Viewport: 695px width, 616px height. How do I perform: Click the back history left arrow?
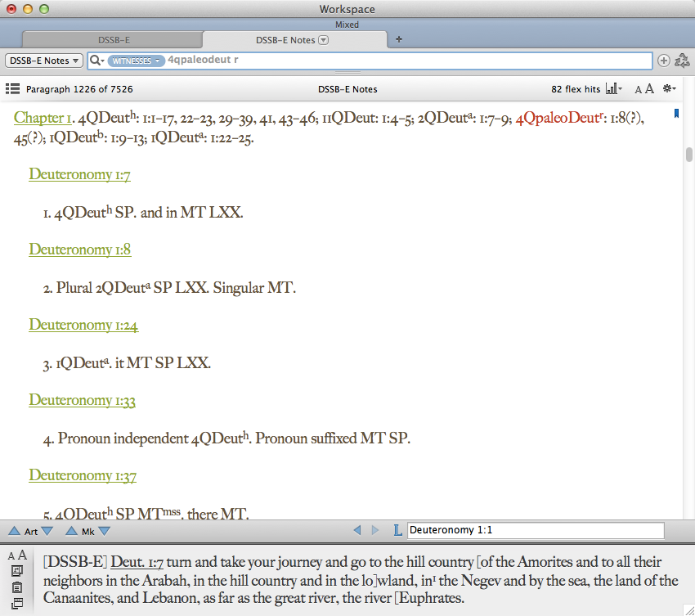pos(357,530)
